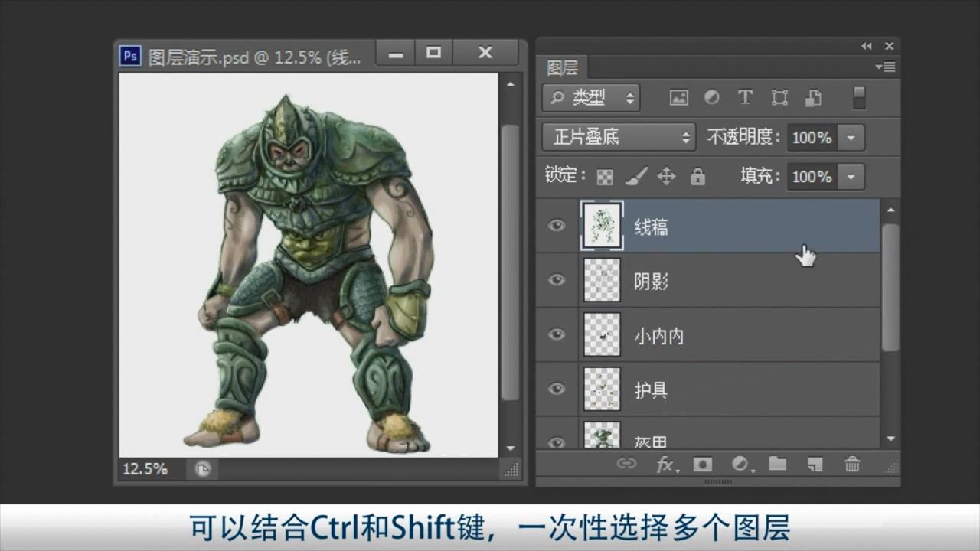
Task: Click the pixel layer filter icon
Action: (x=678, y=97)
